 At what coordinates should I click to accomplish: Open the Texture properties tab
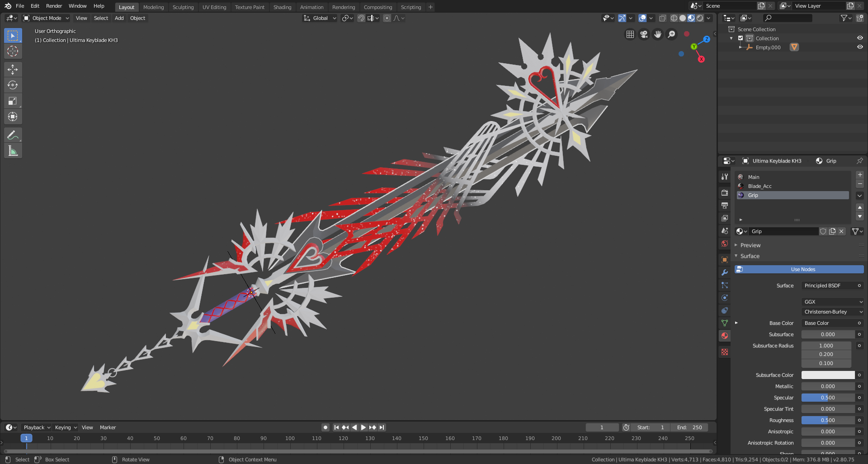tap(725, 352)
